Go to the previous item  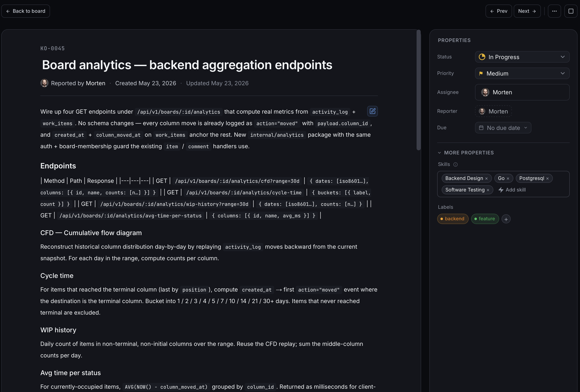tap(499, 11)
